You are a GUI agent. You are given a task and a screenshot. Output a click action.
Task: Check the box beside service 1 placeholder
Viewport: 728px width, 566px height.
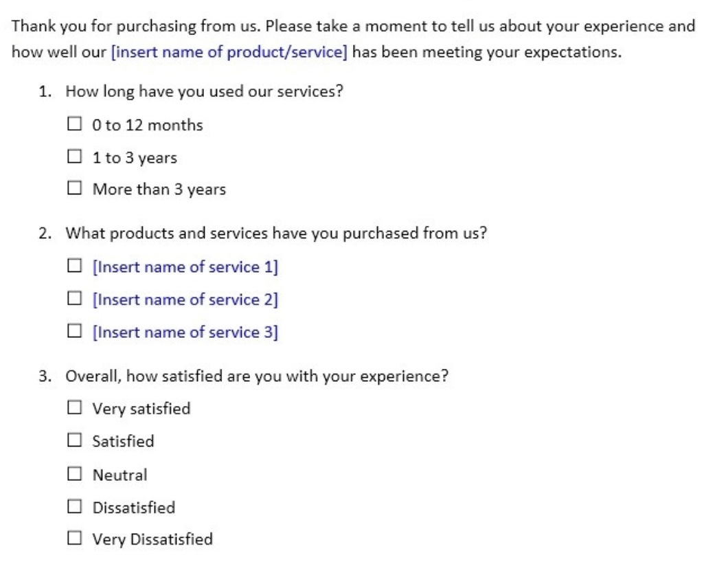point(73,267)
